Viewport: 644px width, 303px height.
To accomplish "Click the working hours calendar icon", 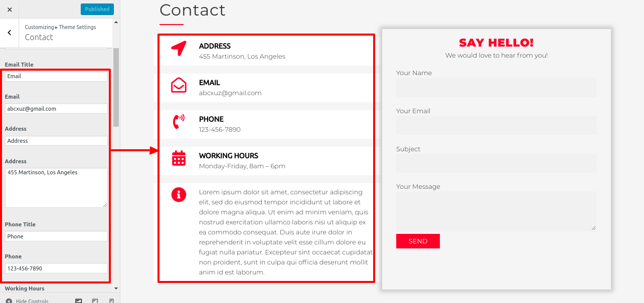I will tap(179, 158).
